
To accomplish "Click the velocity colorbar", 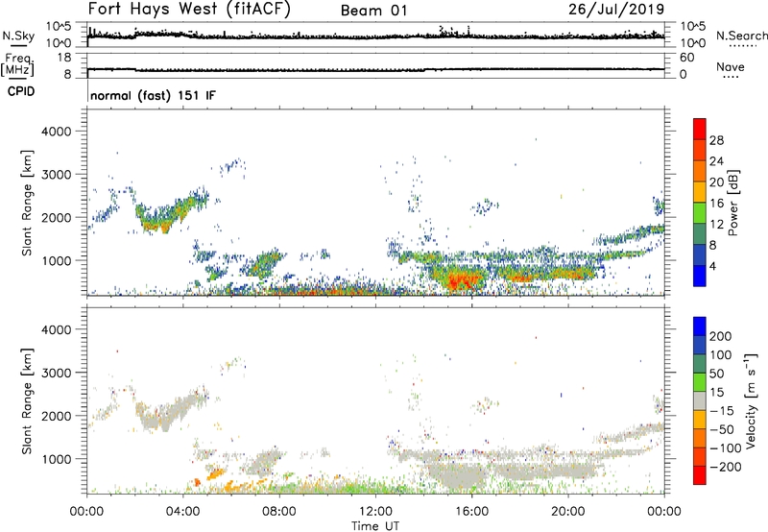I will pos(700,400).
